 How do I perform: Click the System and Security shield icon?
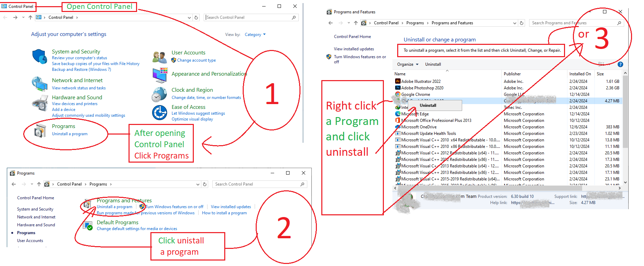tap(40, 56)
